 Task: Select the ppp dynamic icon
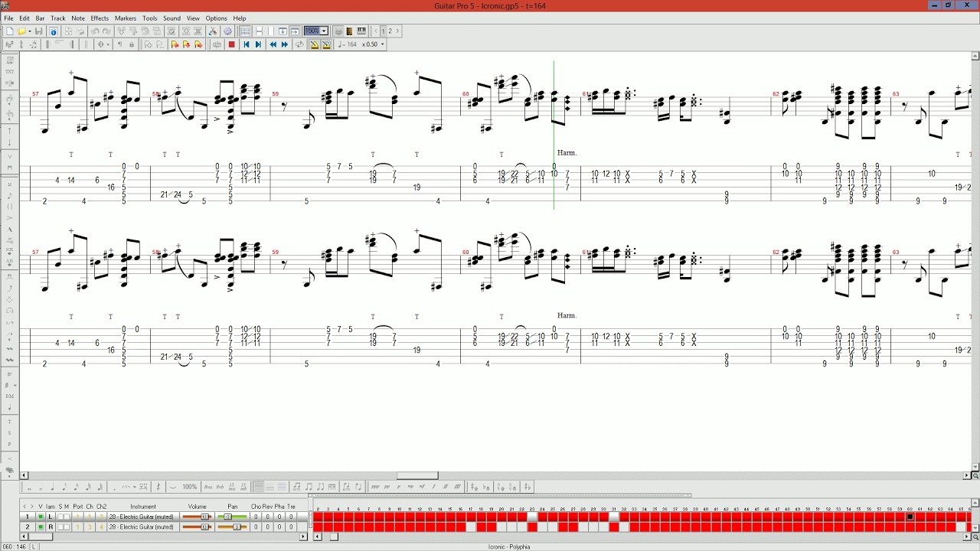point(375,487)
